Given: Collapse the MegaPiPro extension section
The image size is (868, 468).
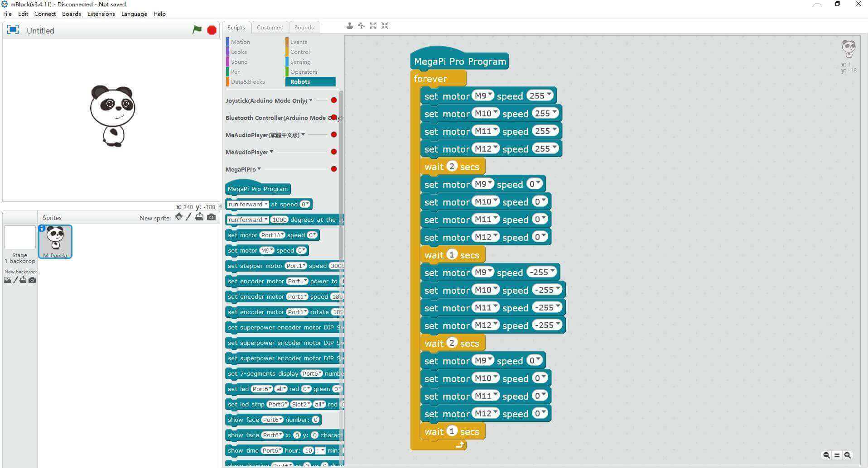Looking at the screenshot, I should [x=259, y=169].
